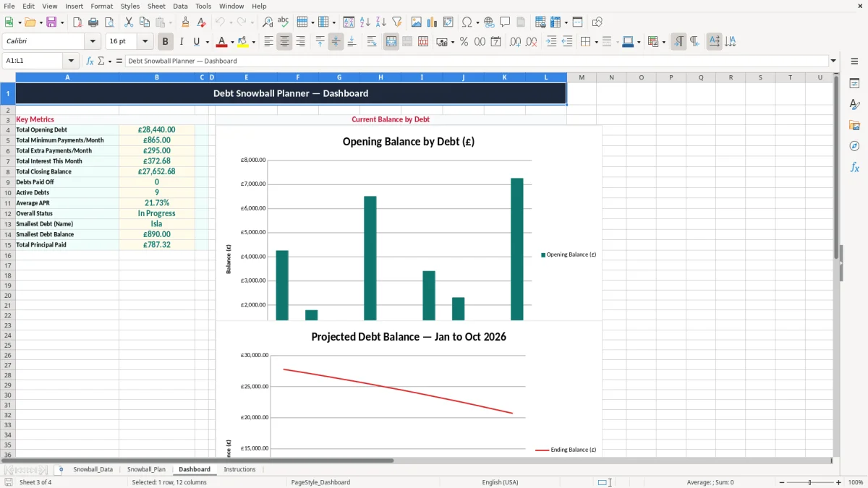Open the font color dropdown arrow
The height and width of the screenshot is (488, 868).
(232, 42)
